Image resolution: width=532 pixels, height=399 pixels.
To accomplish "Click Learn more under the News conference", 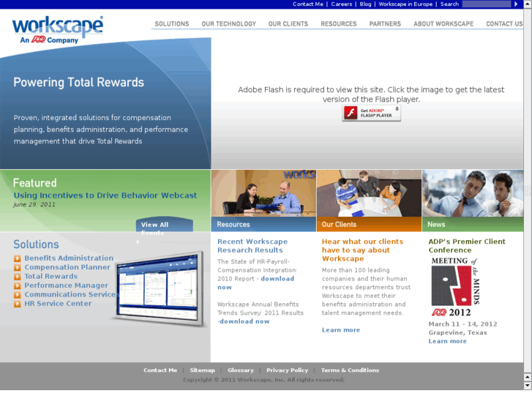I will pos(448,341).
